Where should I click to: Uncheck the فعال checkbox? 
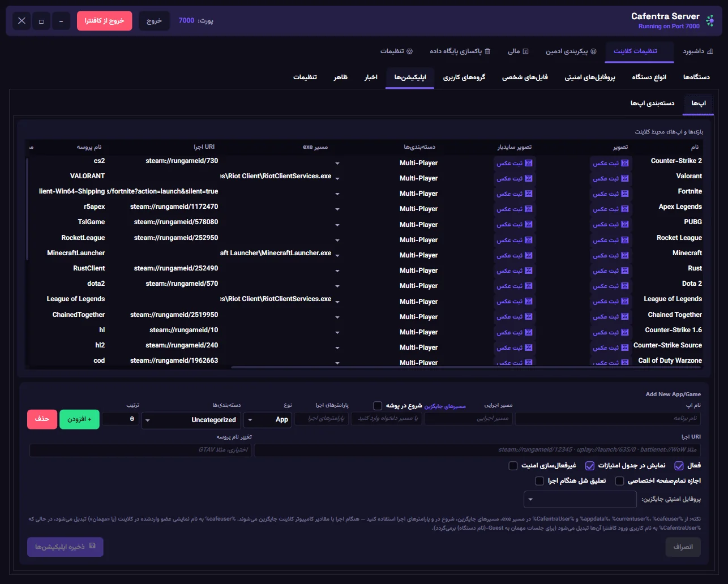click(679, 466)
